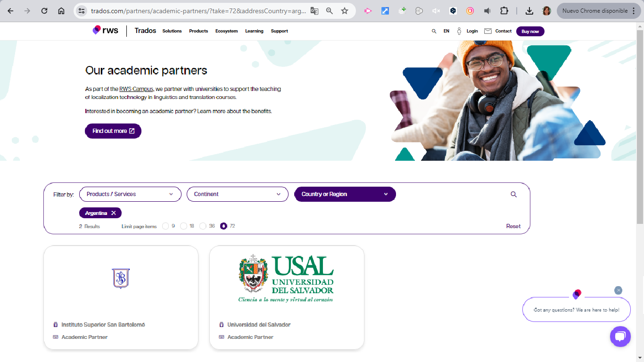Reset all filters
Image resolution: width=644 pixels, height=362 pixels.
click(x=513, y=226)
